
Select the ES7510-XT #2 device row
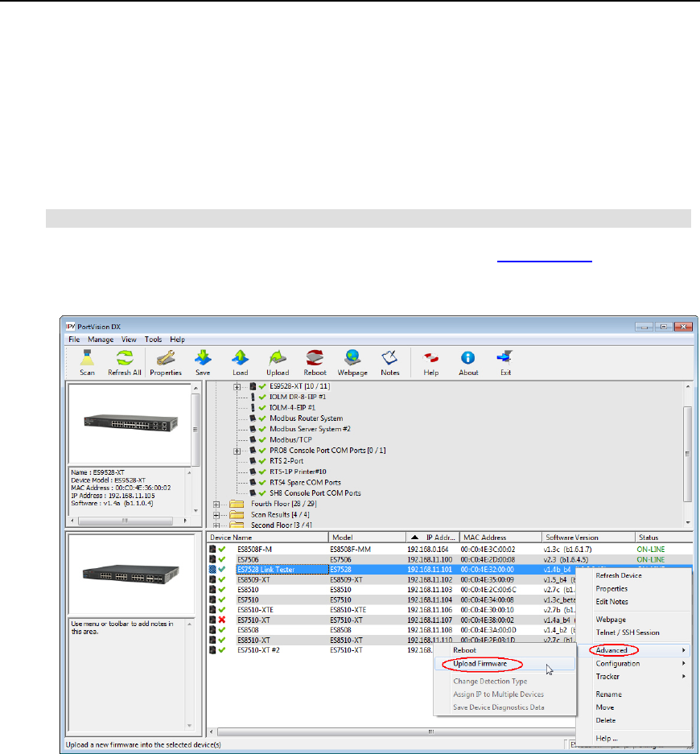[x=321, y=650]
